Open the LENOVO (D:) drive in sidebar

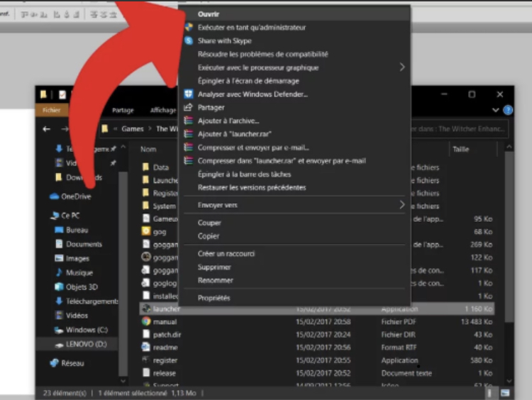[x=84, y=344]
